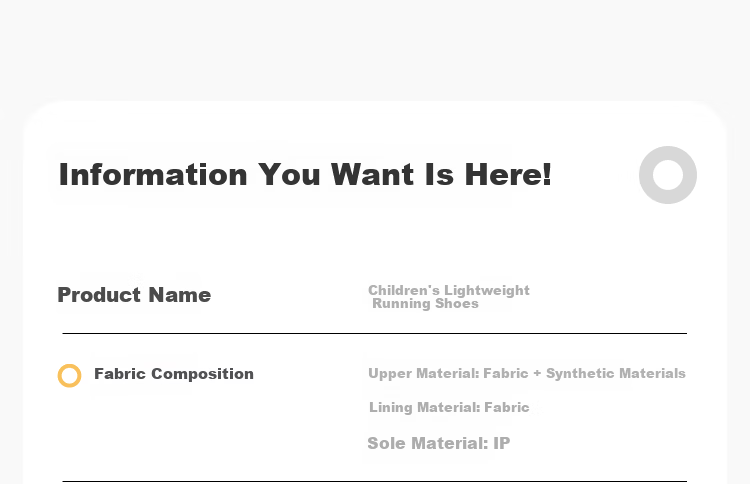Select the Fabric Composition label
Viewport: 750px width, 484px height.
pos(174,374)
